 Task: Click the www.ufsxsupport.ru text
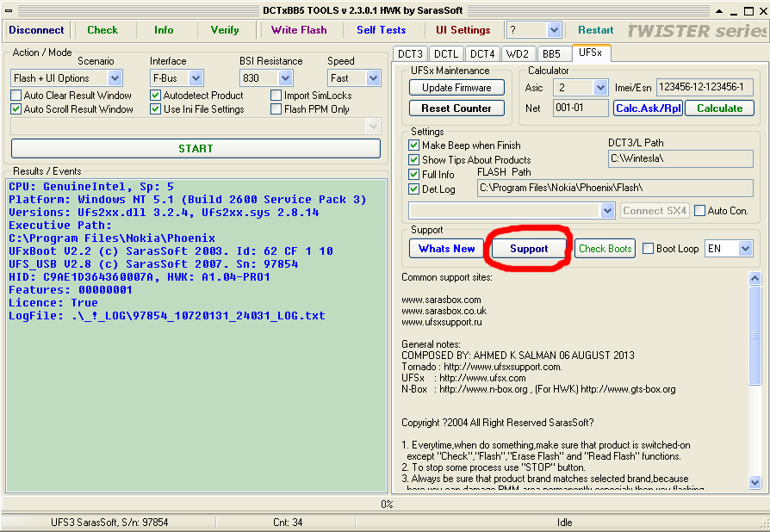[x=442, y=322]
